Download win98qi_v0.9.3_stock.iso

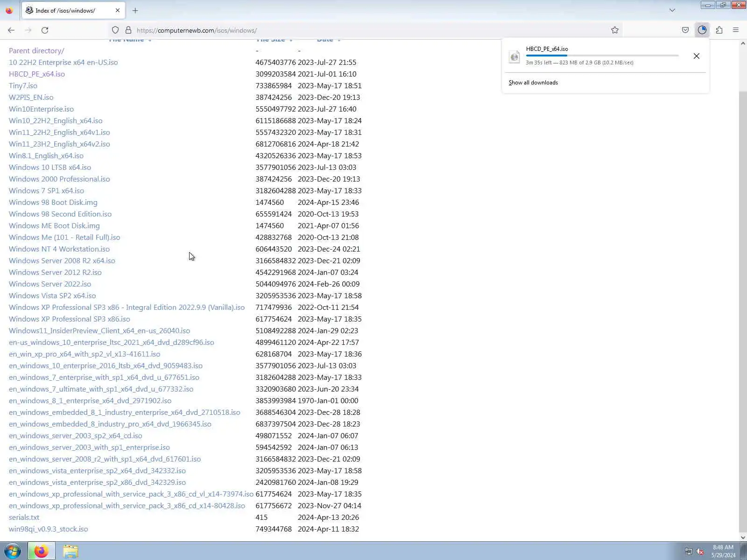[48, 529]
